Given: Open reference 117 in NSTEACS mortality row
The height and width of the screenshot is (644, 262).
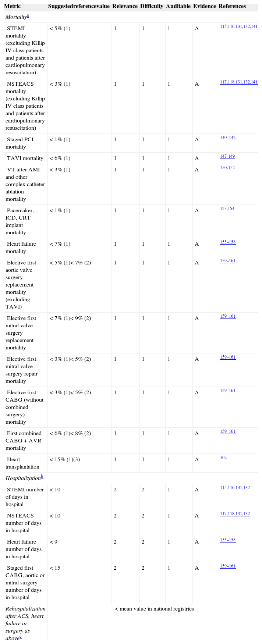Looking at the screenshot, I should [223, 82].
